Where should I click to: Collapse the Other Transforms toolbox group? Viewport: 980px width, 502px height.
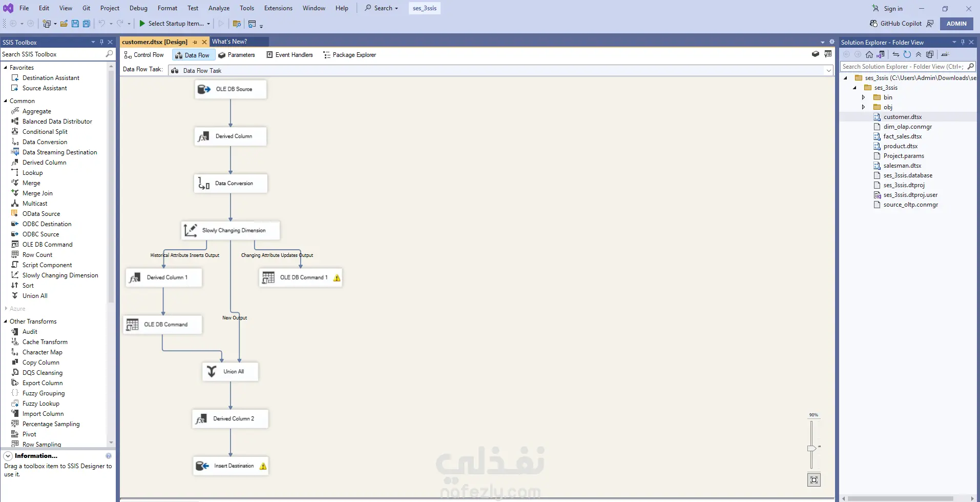pyautogui.click(x=6, y=322)
